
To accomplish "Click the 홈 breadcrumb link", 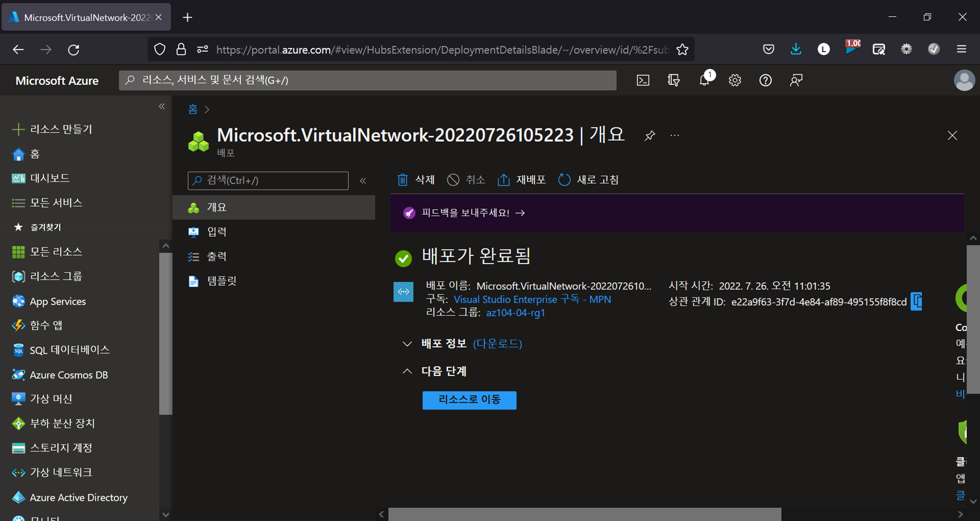I will coord(193,109).
